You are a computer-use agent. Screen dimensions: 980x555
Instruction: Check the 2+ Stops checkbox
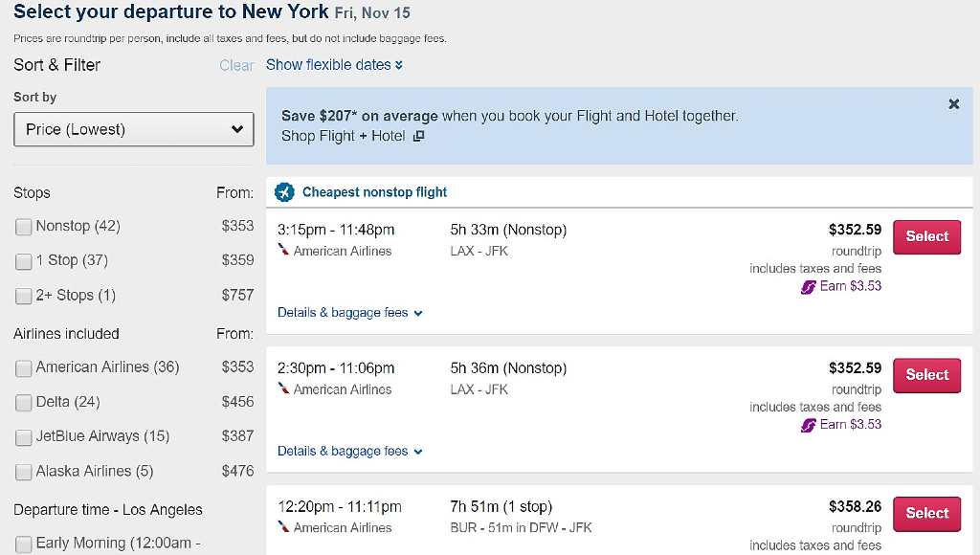tap(22, 295)
